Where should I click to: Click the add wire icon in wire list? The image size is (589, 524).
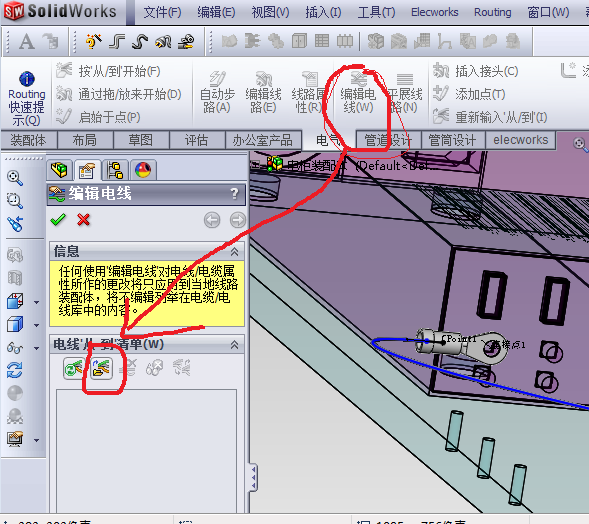pyautogui.click(x=74, y=368)
